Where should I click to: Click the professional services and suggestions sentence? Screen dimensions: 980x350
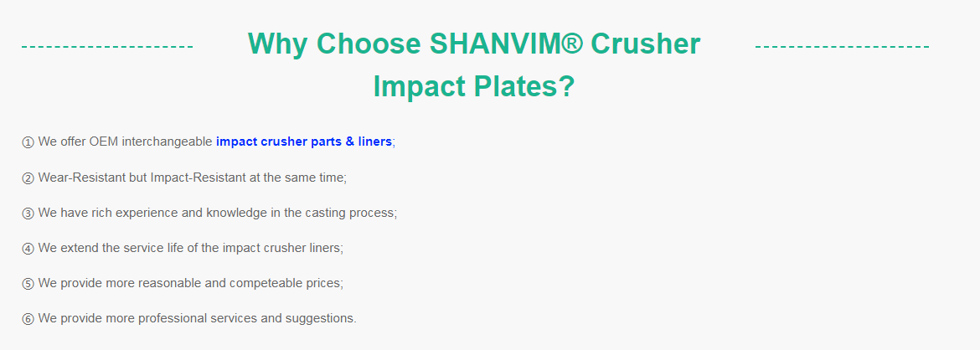(x=198, y=318)
